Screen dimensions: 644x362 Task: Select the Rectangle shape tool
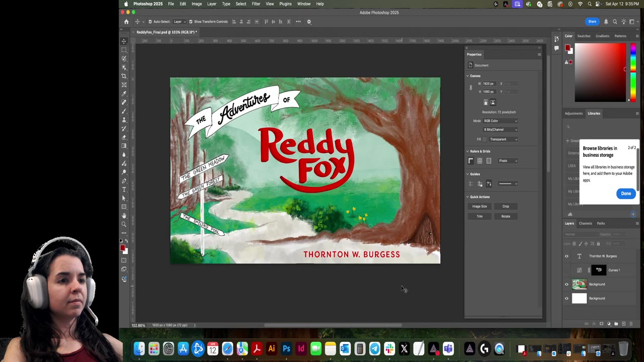click(x=124, y=207)
